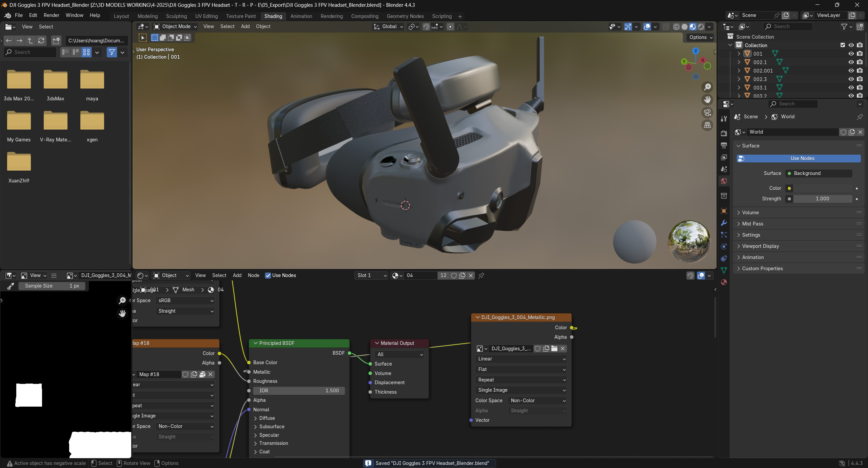Switch to orthographic grid view icon
The width and height of the screenshot is (868, 468).
click(707, 125)
